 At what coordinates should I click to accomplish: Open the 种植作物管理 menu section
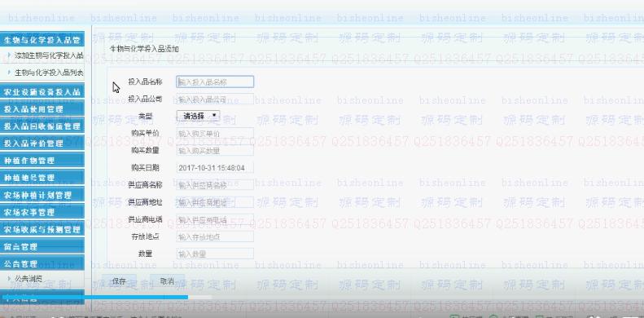tap(42, 161)
